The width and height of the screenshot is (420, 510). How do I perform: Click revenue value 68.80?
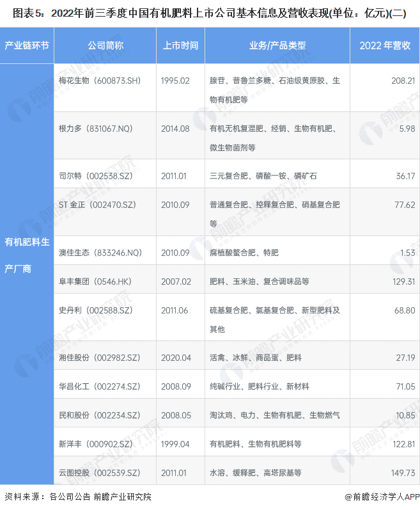click(405, 310)
